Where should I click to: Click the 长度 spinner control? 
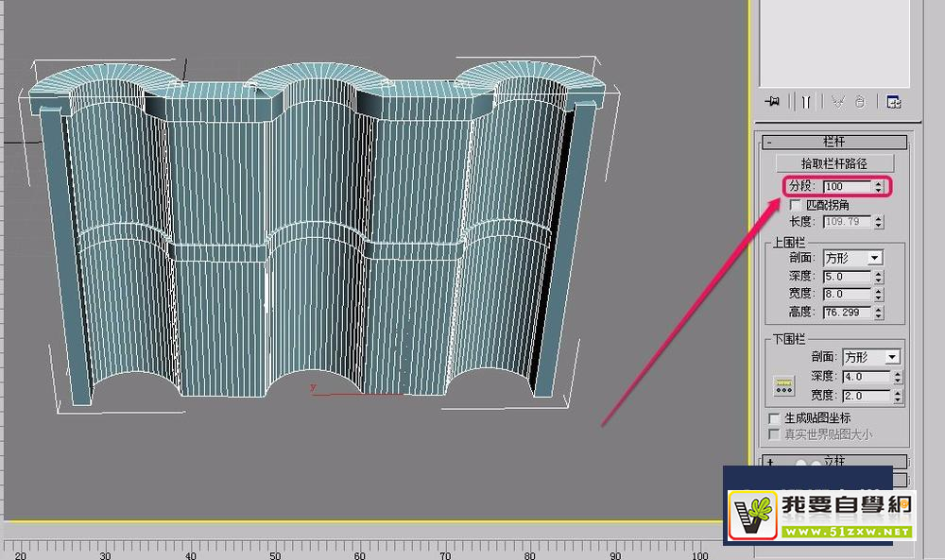click(877, 221)
